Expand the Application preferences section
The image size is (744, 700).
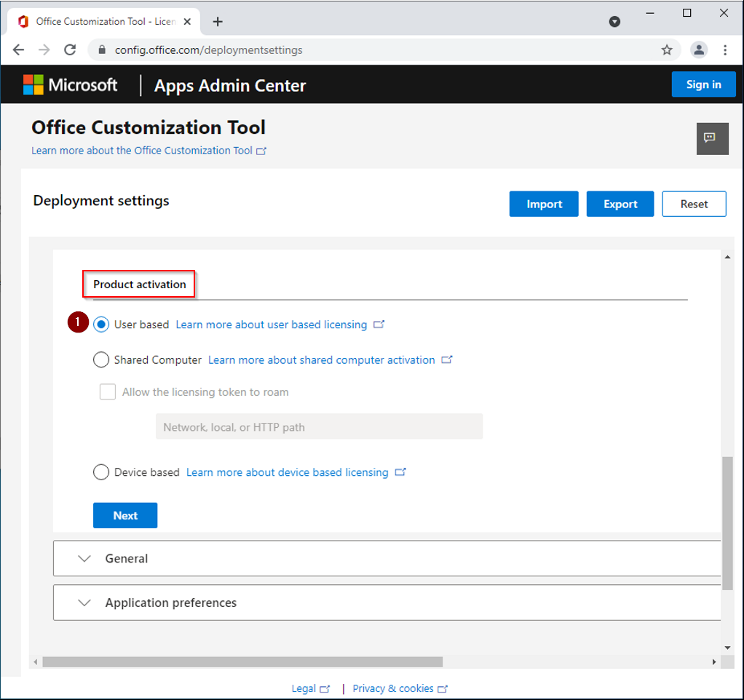click(x=387, y=602)
